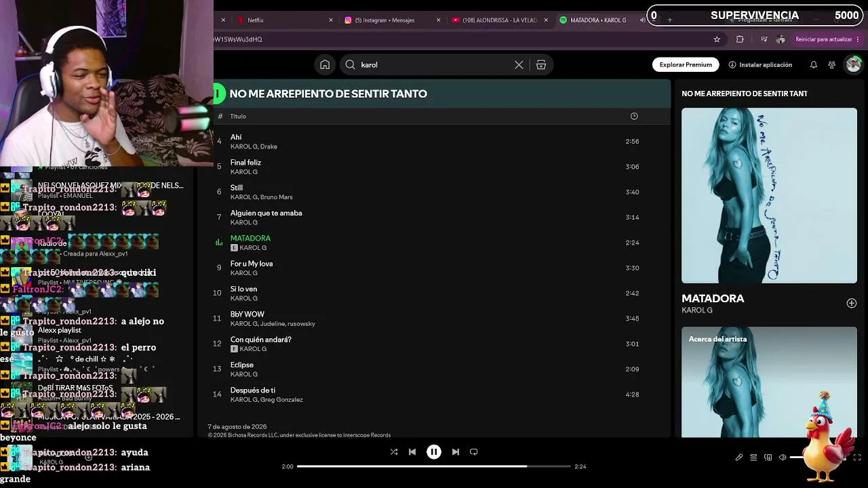Enter full screen player
The height and width of the screenshot is (488, 868).
point(857,457)
